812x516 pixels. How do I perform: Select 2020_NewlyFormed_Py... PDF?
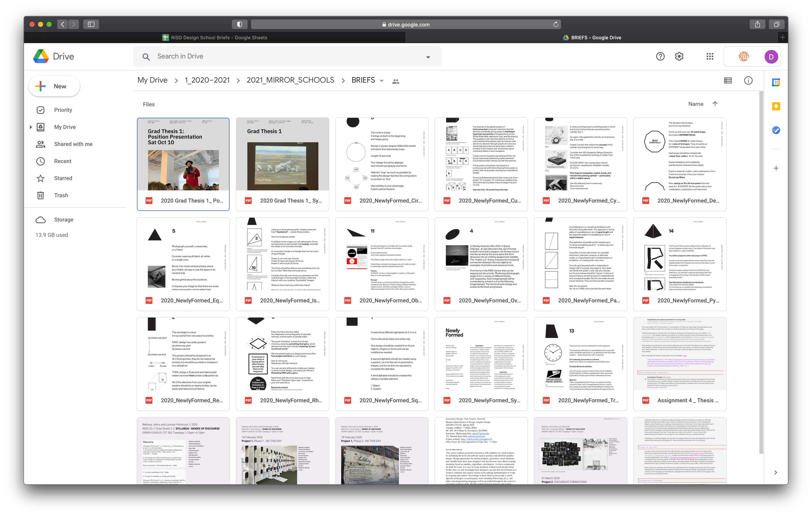point(680,264)
